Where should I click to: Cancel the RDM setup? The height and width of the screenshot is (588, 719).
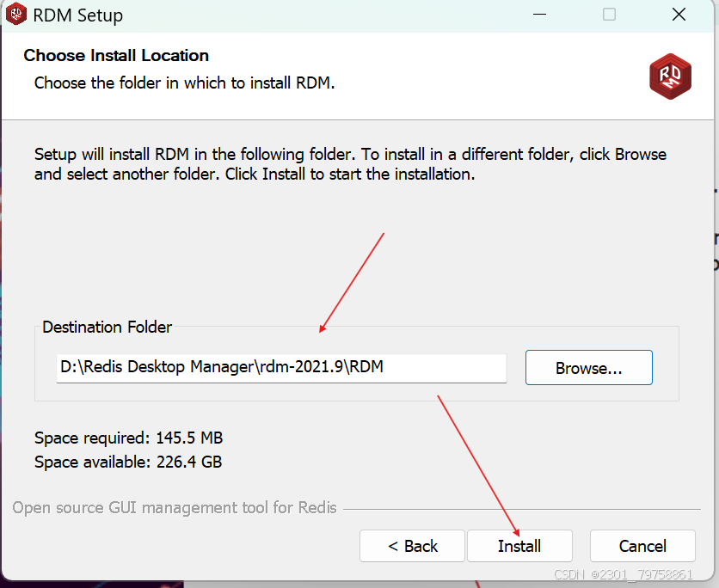coord(642,546)
